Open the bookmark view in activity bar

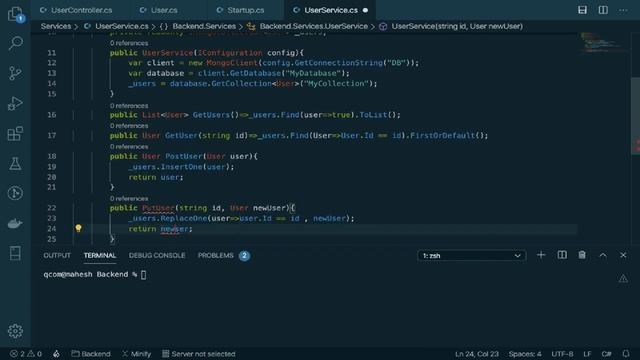[x=15, y=253]
